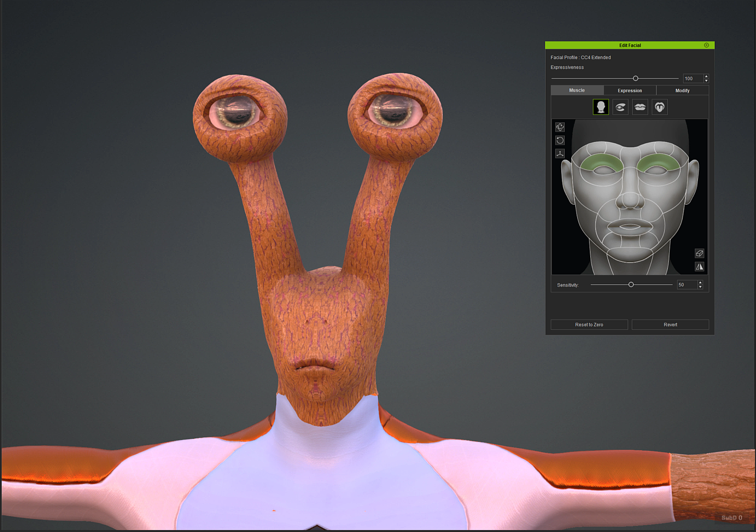Click the three-axis pivot tool icon
Screen dimensions: 756x532
click(x=560, y=154)
